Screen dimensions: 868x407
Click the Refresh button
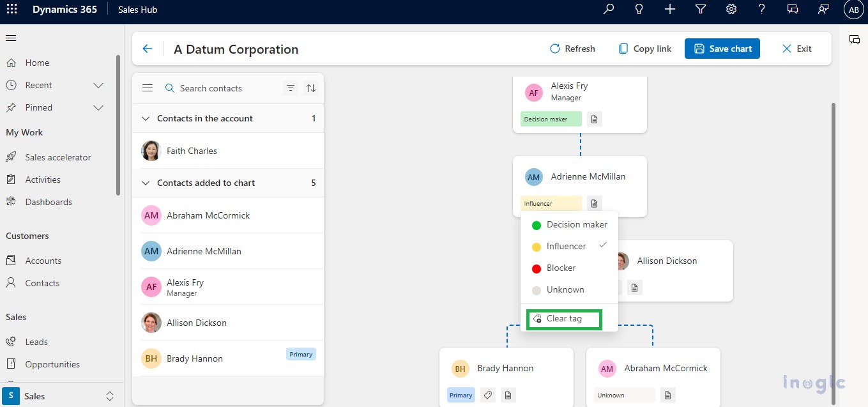pyautogui.click(x=572, y=49)
